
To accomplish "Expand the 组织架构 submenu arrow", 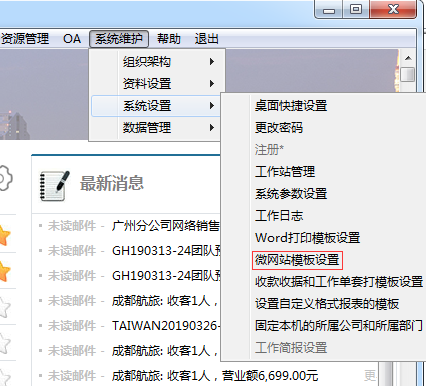I will click(212, 62).
